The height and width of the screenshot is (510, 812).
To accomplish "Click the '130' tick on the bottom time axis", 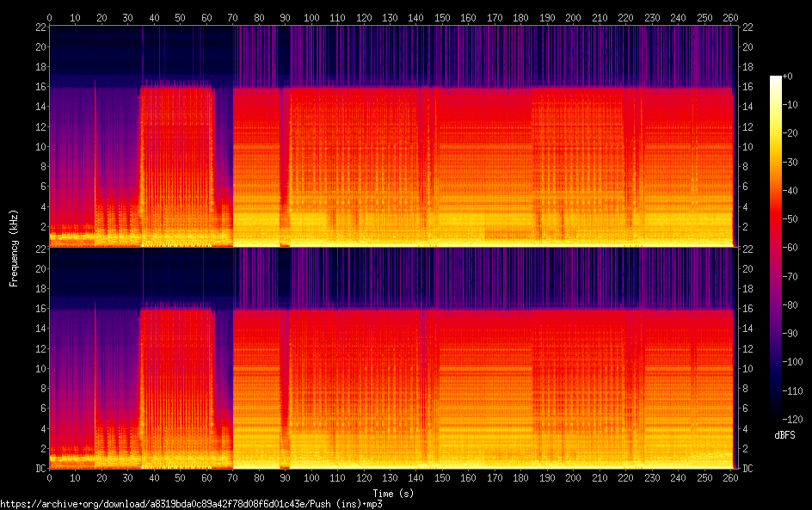I will 390,477.
